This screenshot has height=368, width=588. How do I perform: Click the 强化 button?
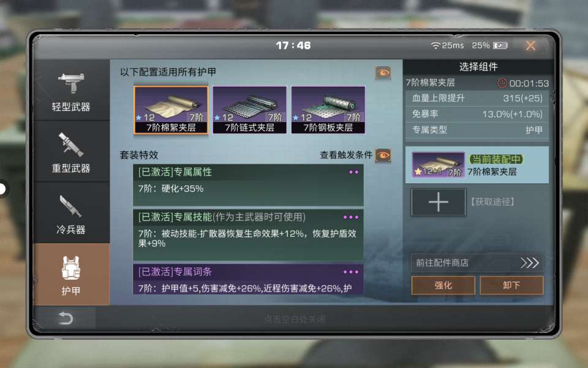[443, 285]
